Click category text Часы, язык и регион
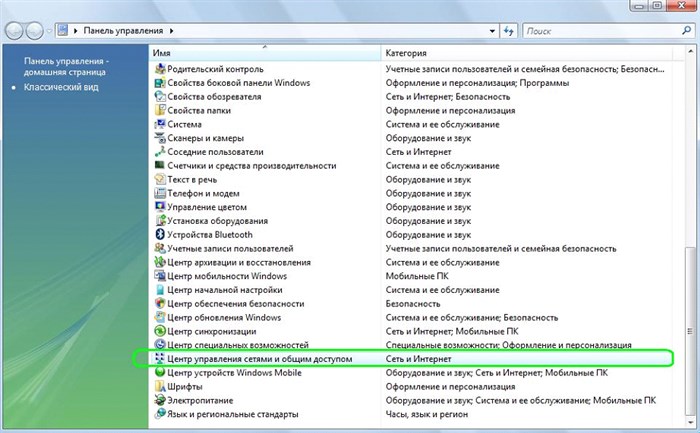 tap(426, 414)
